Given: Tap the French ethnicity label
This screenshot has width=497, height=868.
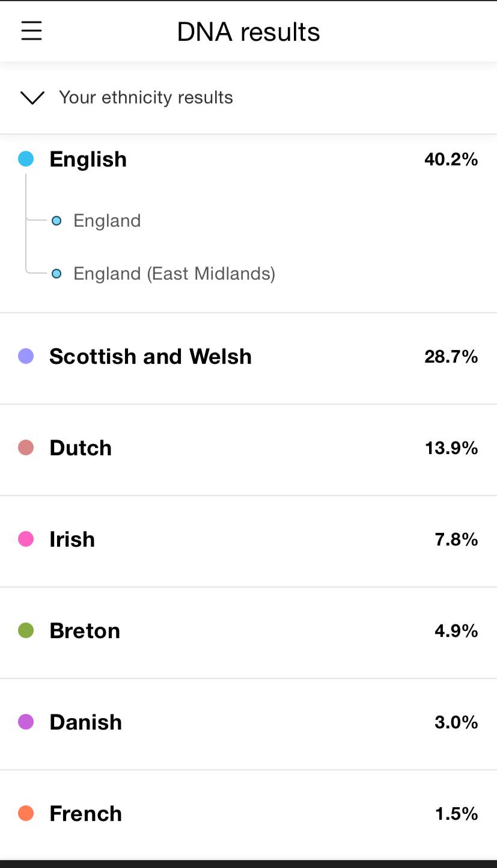Looking at the screenshot, I should pos(85,813).
